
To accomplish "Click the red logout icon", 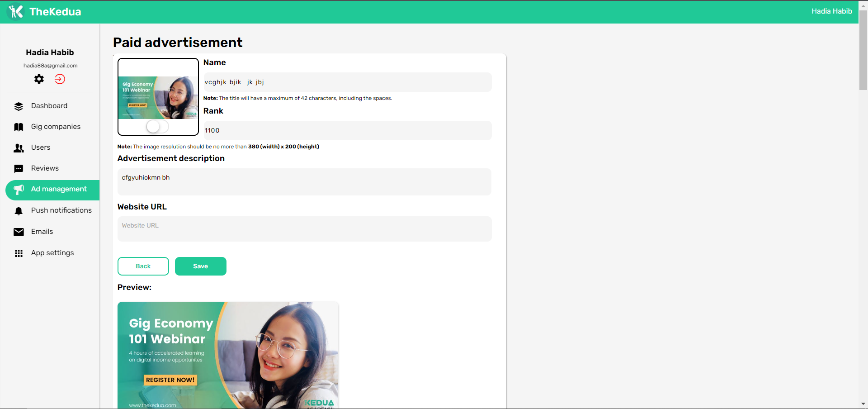I will click(x=60, y=79).
